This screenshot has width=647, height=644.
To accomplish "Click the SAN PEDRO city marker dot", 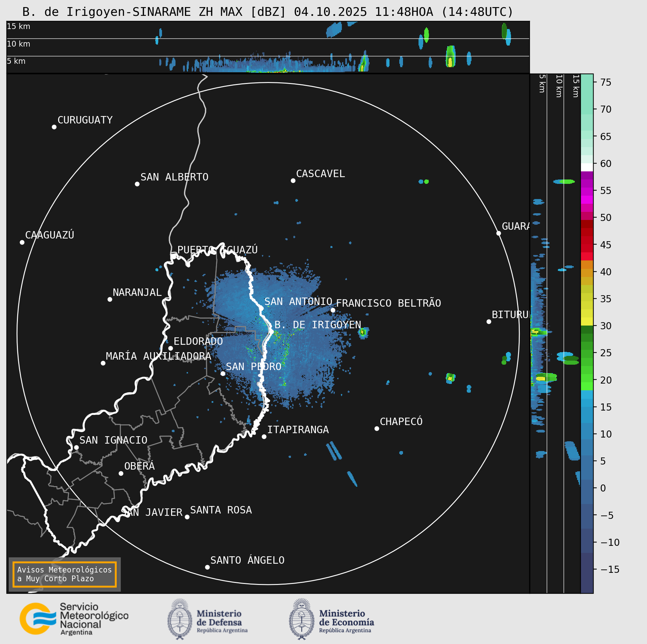I will tap(223, 373).
